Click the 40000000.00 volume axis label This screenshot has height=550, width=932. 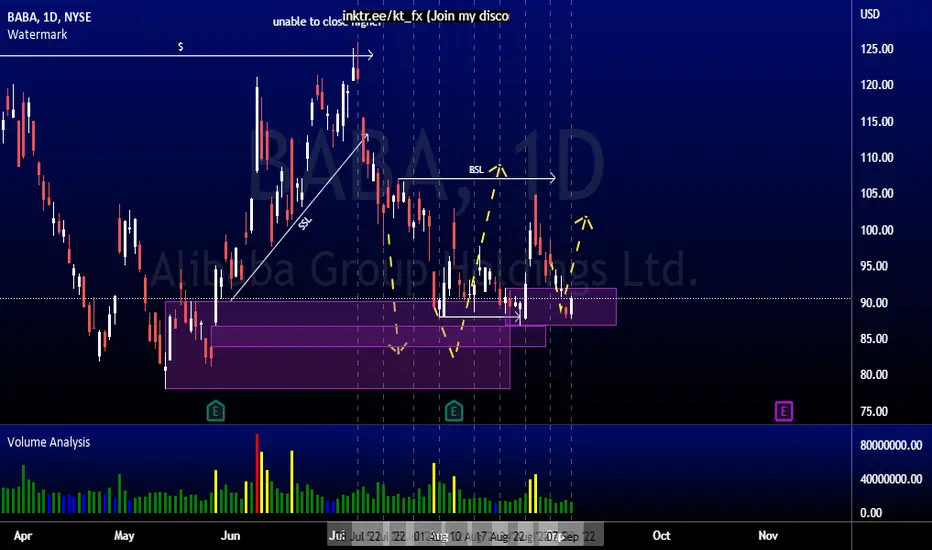(x=891, y=479)
